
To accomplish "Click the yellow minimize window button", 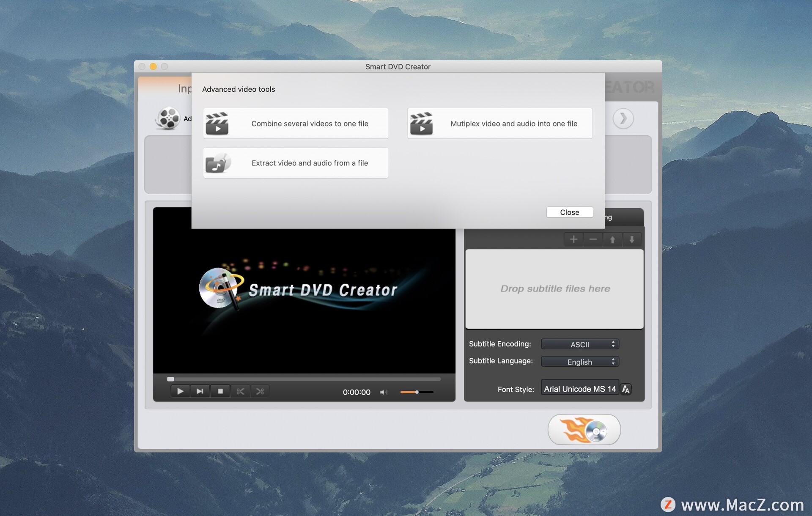I will (153, 66).
